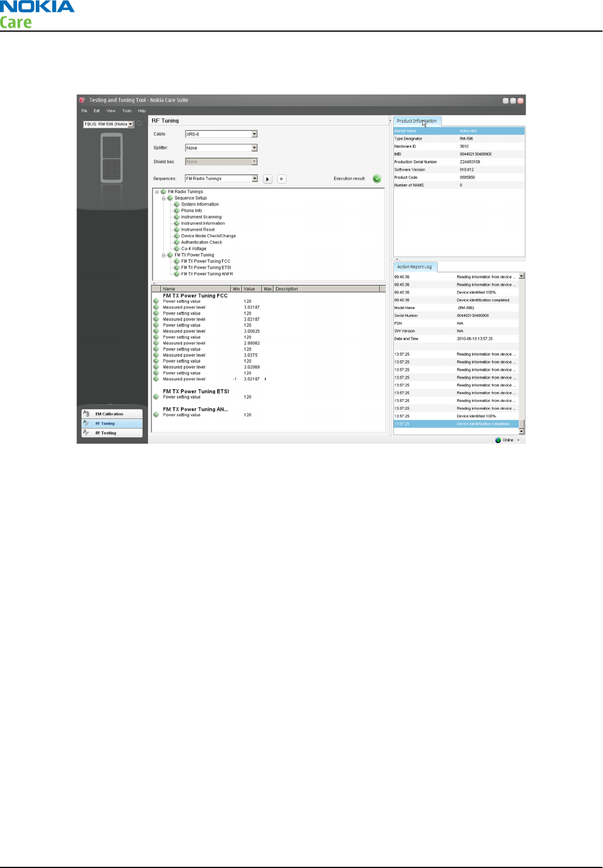The width and height of the screenshot is (603, 868).
Task: Click check icon under FM TX Power Tuning ETSI heading
Action: tap(156, 397)
